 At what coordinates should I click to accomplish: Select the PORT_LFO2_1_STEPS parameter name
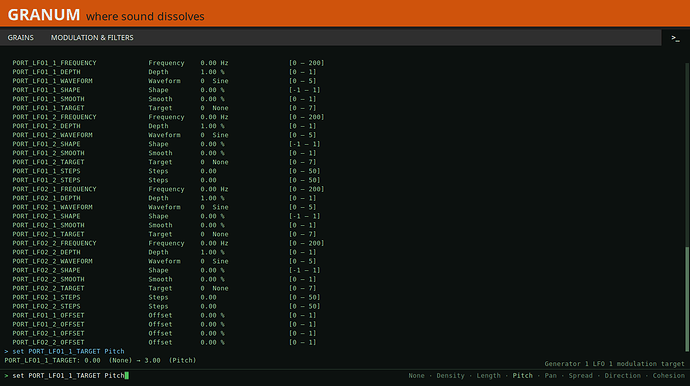pyautogui.click(x=46, y=298)
